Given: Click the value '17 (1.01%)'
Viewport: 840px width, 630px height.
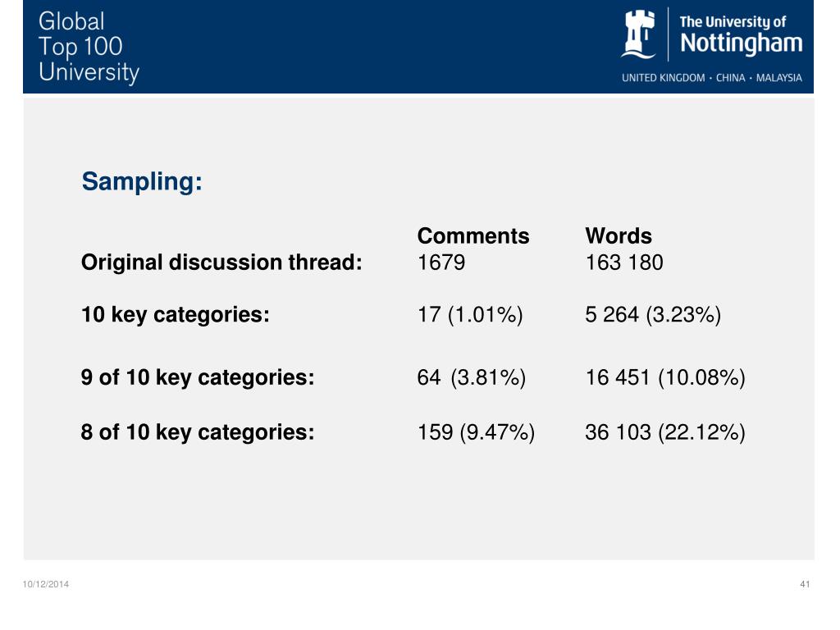Looking at the screenshot, I should point(470,315).
